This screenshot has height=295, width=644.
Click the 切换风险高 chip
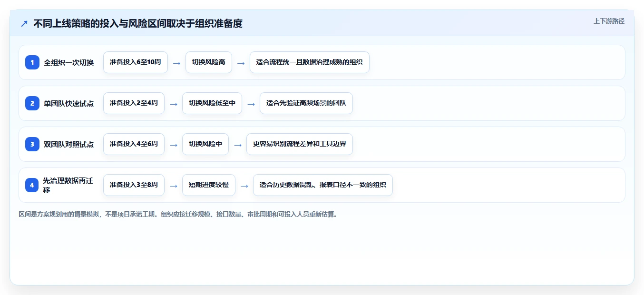click(209, 62)
